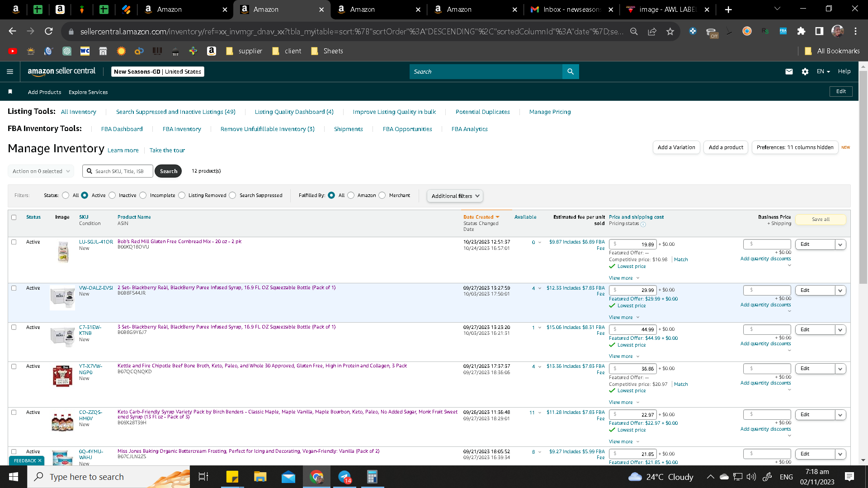Close the FEEDBACK tab with its X
The image size is (868, 488).
(40, 461)
